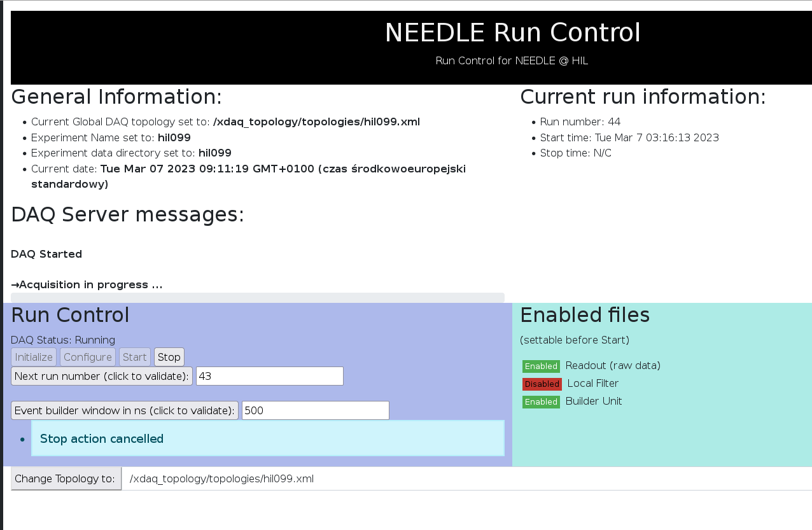This screenshot has height=530, width=812.
Task: Select the next run number input showing 43
Action: 269,376
